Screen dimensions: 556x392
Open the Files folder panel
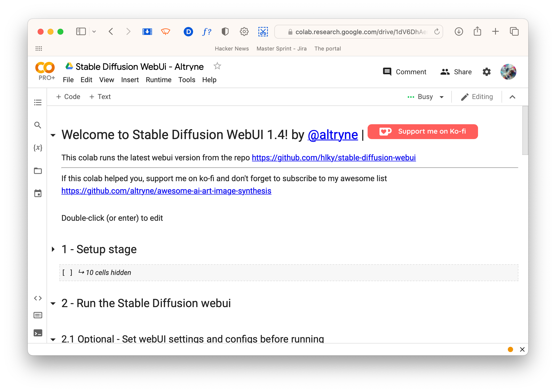pos(38,171)
